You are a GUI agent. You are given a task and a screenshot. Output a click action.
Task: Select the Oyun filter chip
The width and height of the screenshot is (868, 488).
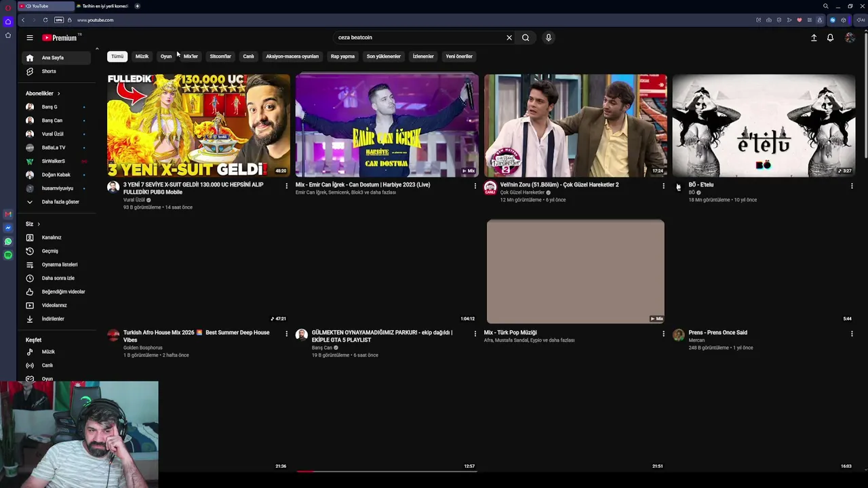point(166,56)
